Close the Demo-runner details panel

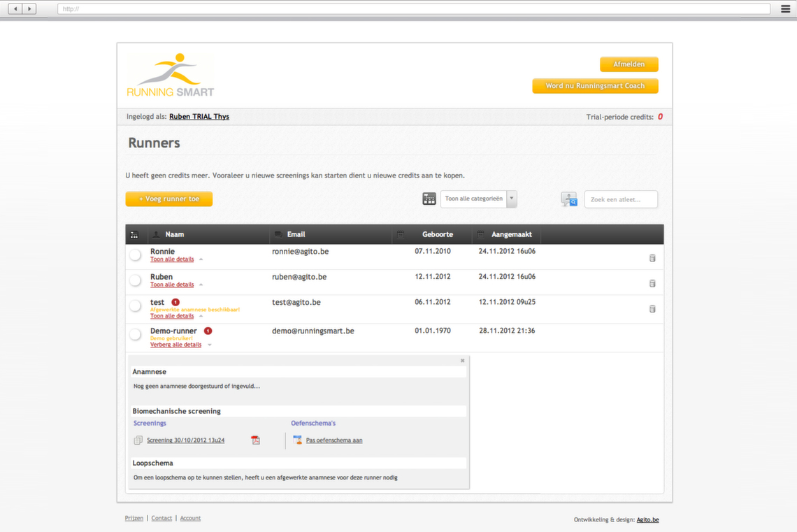pos(463,361)
